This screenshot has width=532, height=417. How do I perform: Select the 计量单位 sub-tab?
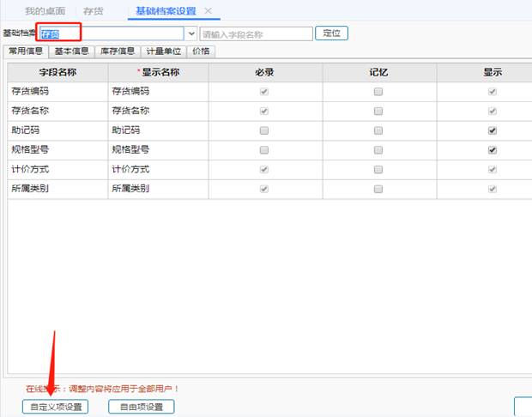click(163, 51)
